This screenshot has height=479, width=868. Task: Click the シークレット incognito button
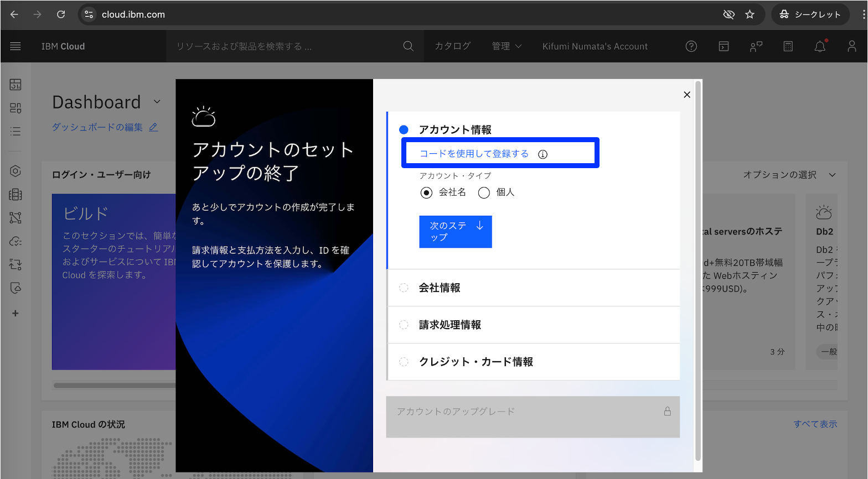(810, 14)
